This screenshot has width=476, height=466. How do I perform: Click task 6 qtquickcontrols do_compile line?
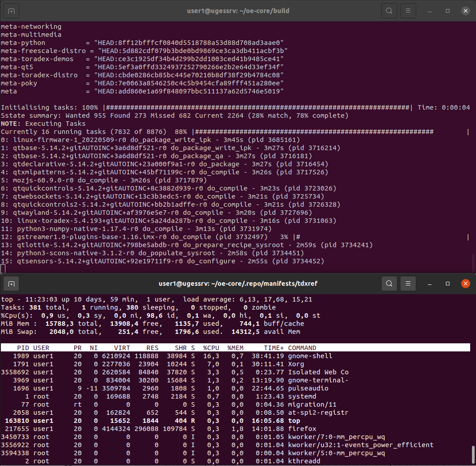169,189
